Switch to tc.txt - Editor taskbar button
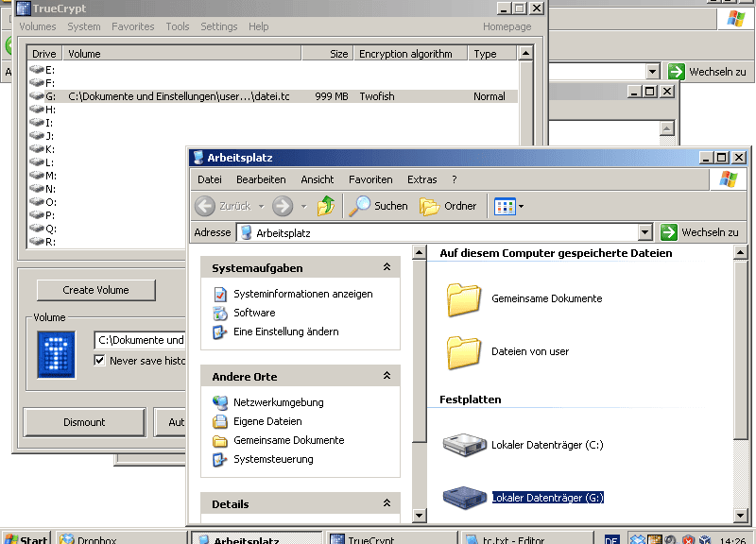Image resolution: width=756 pixels, height=544 pixels. click(527, 538)
